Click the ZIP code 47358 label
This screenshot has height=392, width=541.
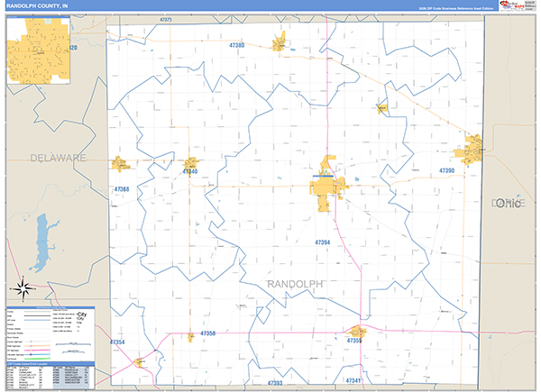click(207, 333)
